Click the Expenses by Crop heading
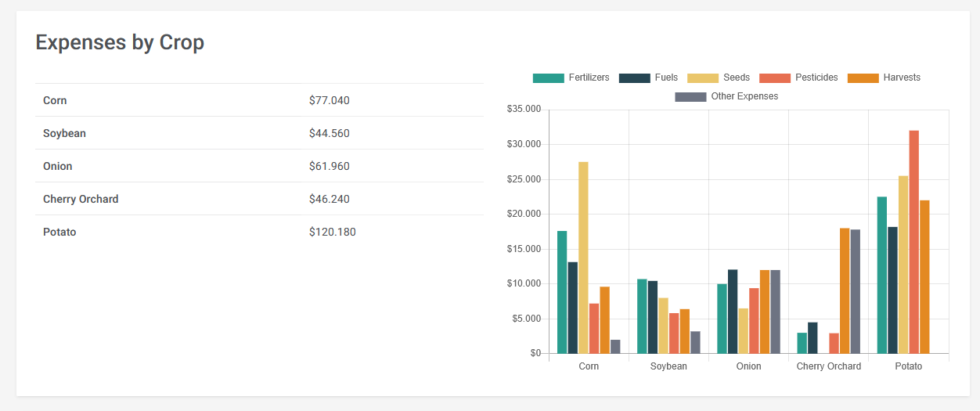The height and width of the screenshot is (411, 980). pyautogui.click(x=120, y=42)
